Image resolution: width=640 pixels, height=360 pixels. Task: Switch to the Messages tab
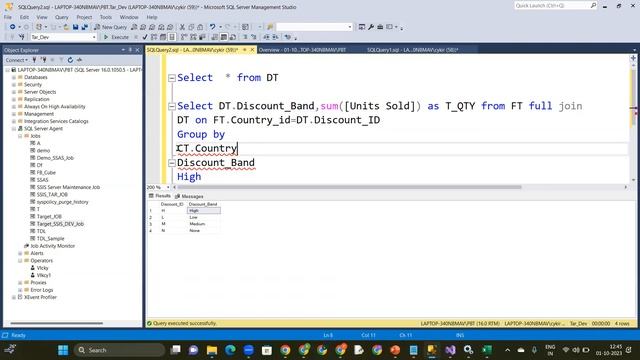coord(189,196)
